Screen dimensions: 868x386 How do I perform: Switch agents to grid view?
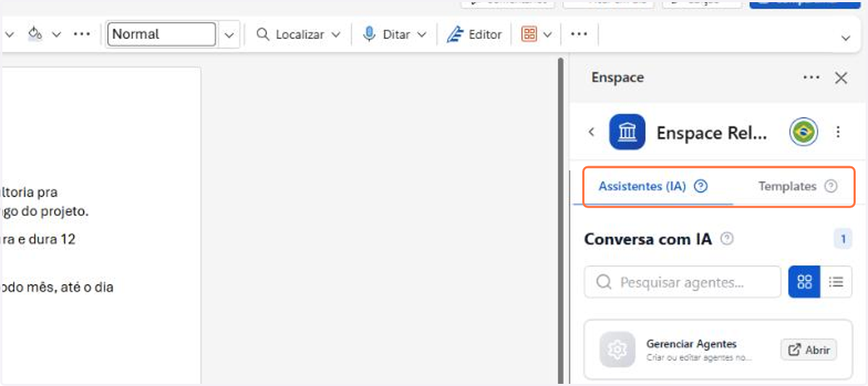point(804,282)
